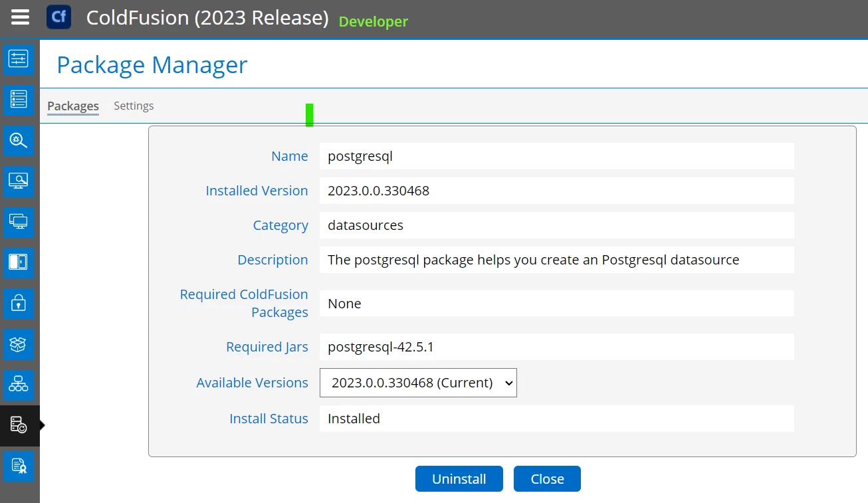Image resolution: width=868 pixels, height=503 pixels.
Task: Open Packaging & Deployment box icon
Action: coord(19,344)
